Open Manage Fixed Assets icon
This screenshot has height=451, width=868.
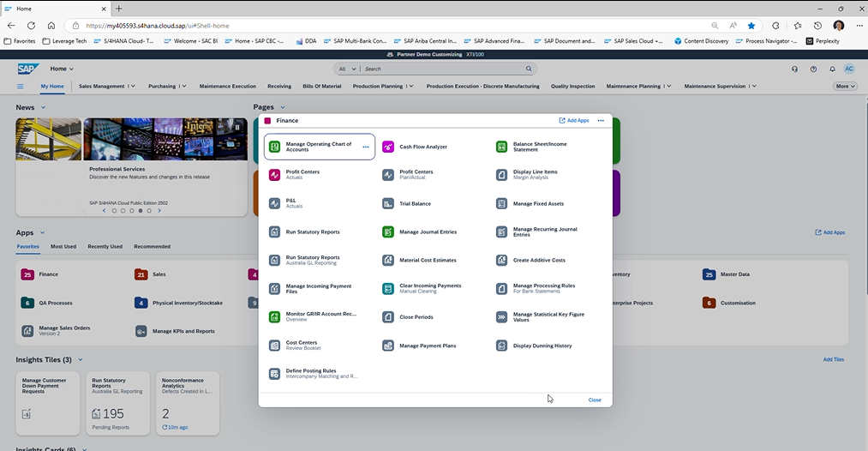[x=501, y=203]
